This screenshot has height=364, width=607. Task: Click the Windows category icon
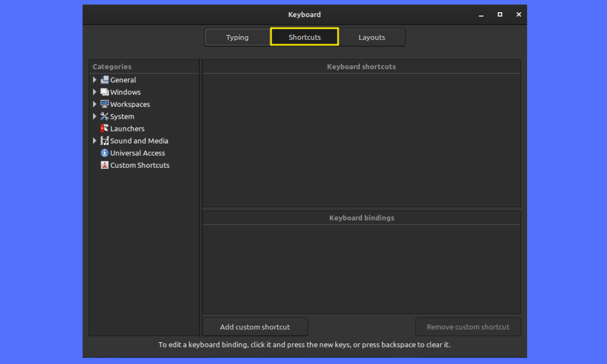105,92
